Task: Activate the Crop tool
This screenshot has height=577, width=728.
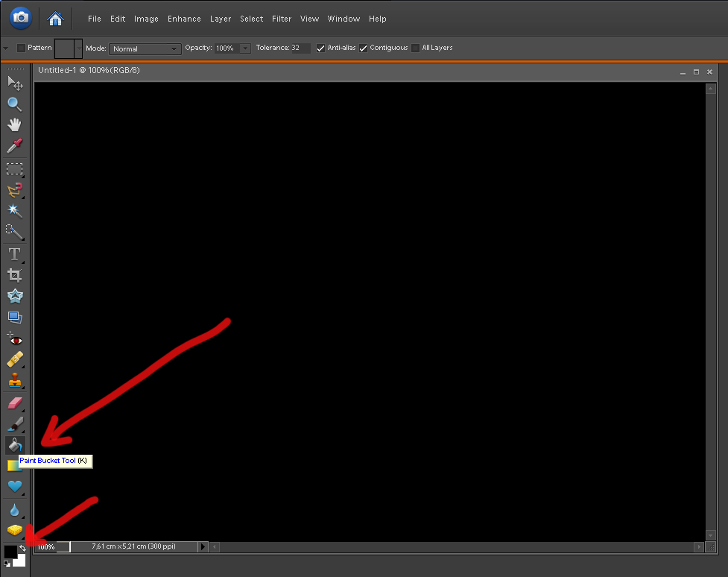Action: click(x=14, y=275)
